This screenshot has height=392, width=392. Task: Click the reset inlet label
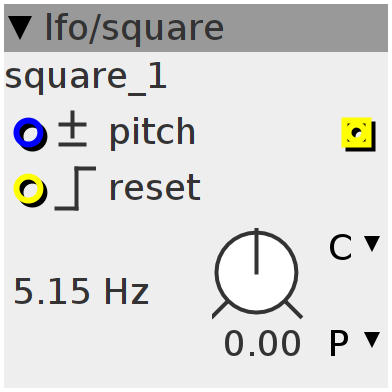tap(155, 188)
